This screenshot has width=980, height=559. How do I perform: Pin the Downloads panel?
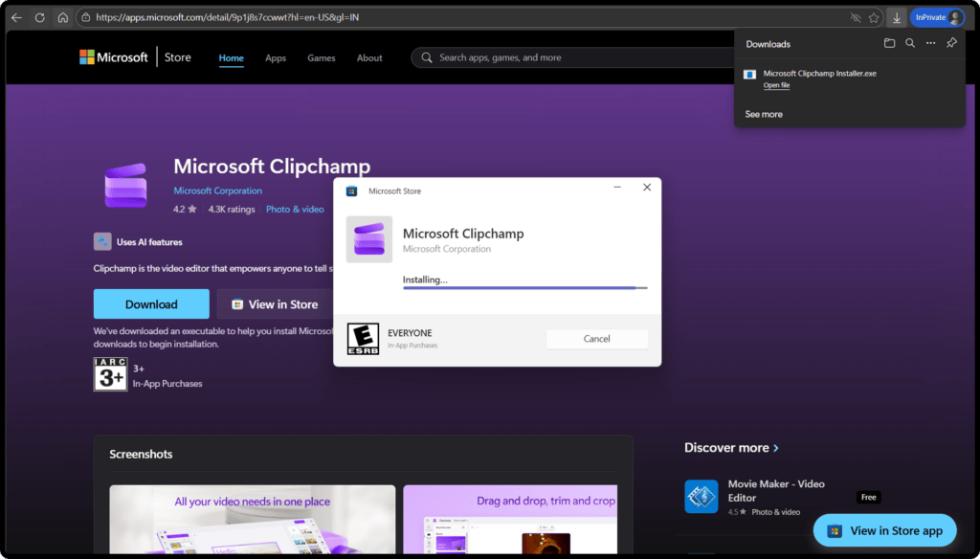coord(950,43)
